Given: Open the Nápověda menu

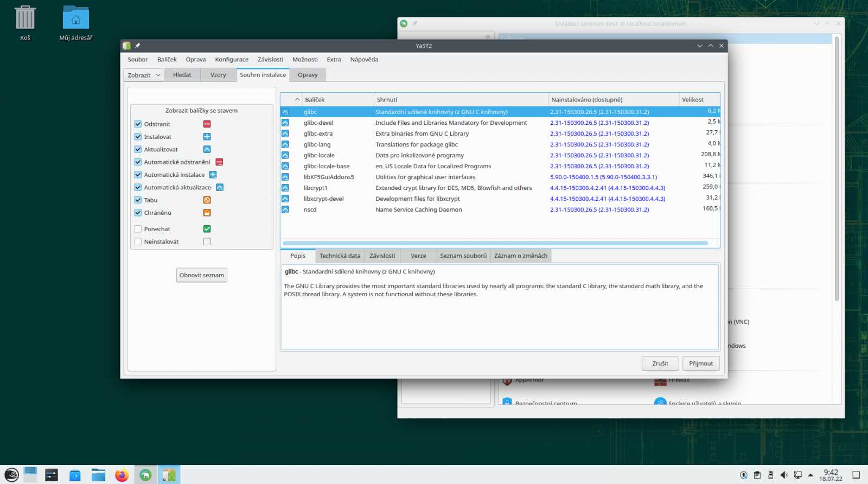Looking at the screenshot, I should tap(364, 60).
